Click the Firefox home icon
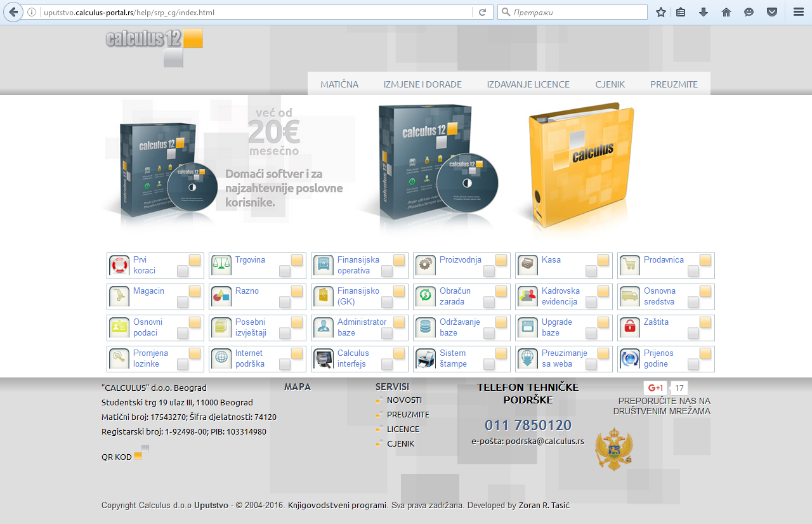Image resolution: width=812 pixels, height=524 pixels. coord(726,12)
